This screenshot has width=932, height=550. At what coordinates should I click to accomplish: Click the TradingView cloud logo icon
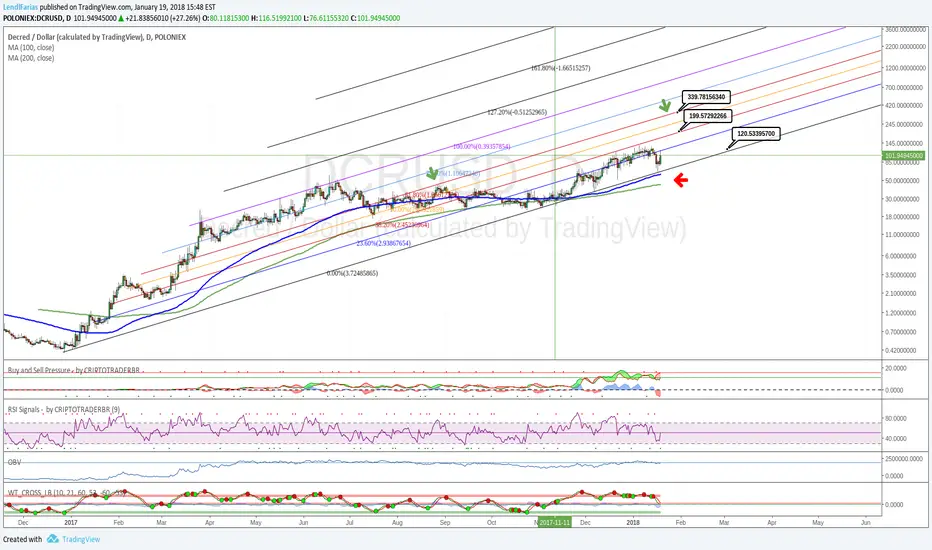[x=53, y=539]
